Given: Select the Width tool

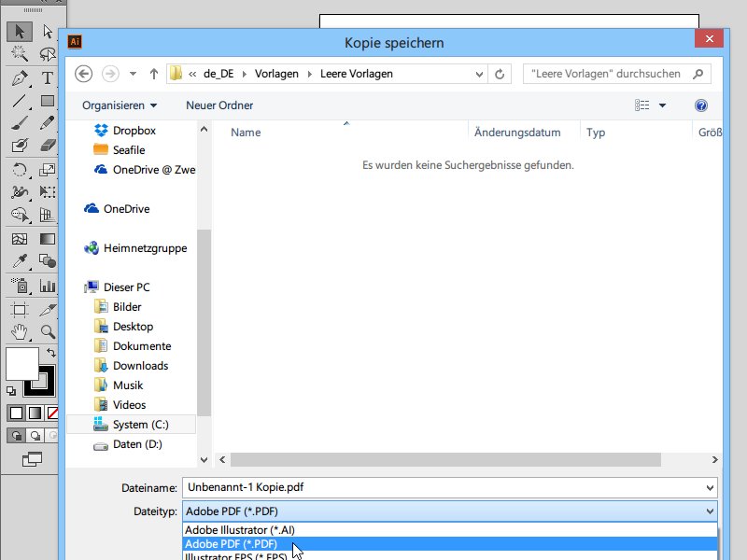Looking at the screenshot, I should click(x=20, y=192).
